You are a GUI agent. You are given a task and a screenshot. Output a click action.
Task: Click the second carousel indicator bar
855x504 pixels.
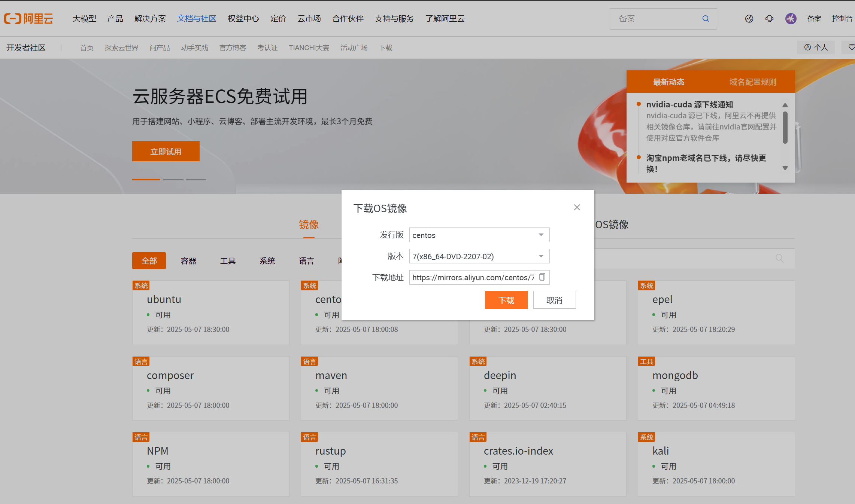[173, 180]
